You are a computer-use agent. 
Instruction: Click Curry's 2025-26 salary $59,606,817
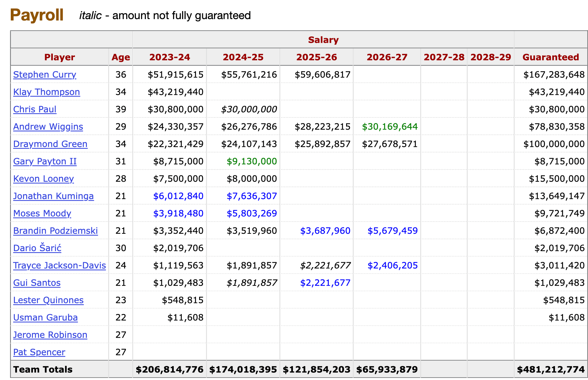coord(322,75)
